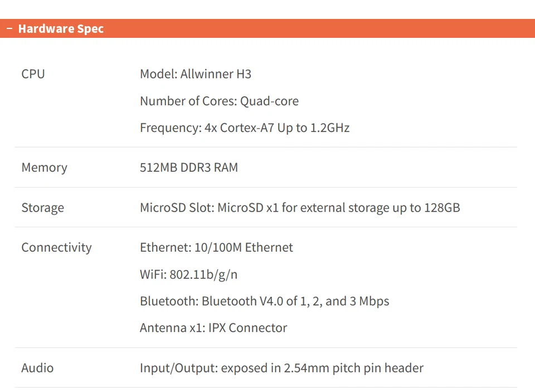Image resolution: width=535 pixels, height=392 pixels.
Task: Click the Audio row label
Action: pyautogui.click(x=37, y=368)
